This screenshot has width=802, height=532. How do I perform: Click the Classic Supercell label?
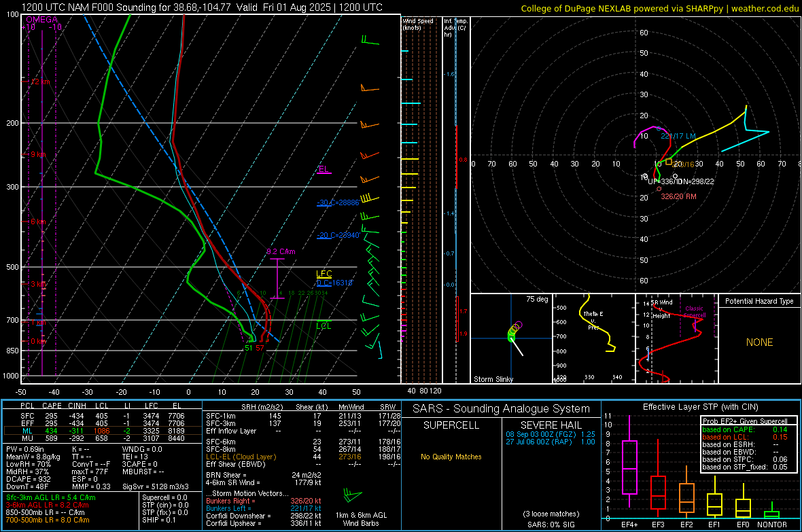[x=695, y=312]
